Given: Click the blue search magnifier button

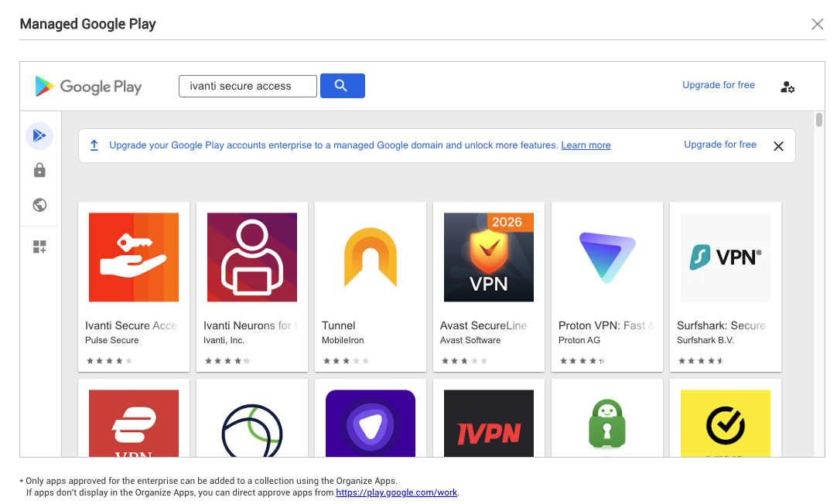Looking at the screenshot, I should coord(342,86).
